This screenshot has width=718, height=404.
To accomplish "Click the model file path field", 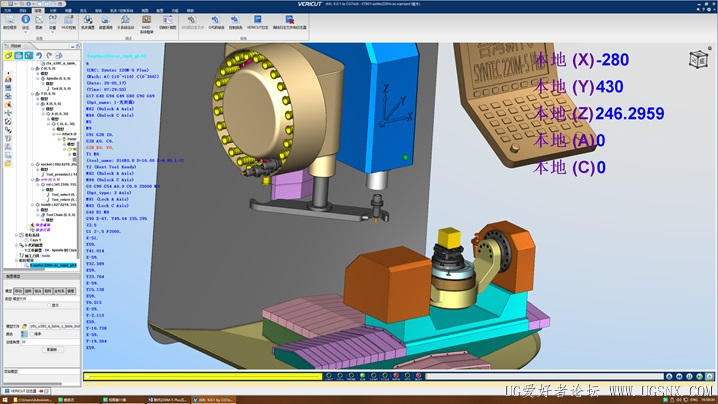I will tap(54, 326).
